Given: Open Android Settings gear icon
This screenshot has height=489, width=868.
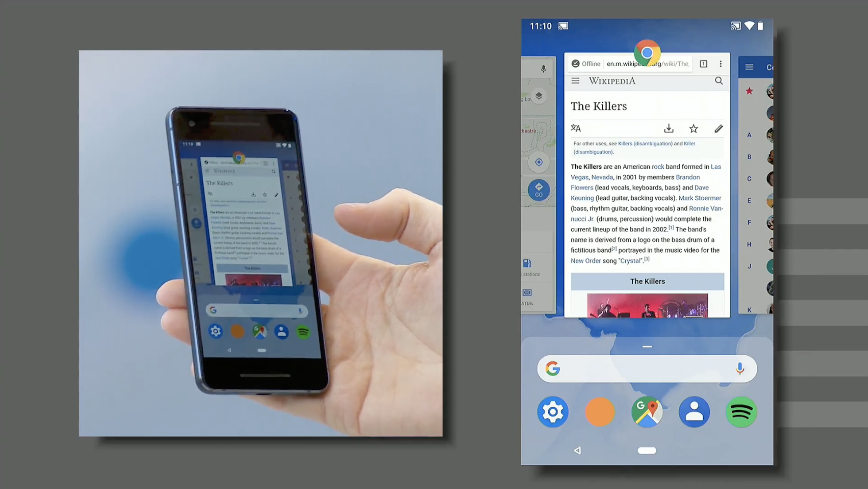Looking at the screenshot, I should 553,411.
